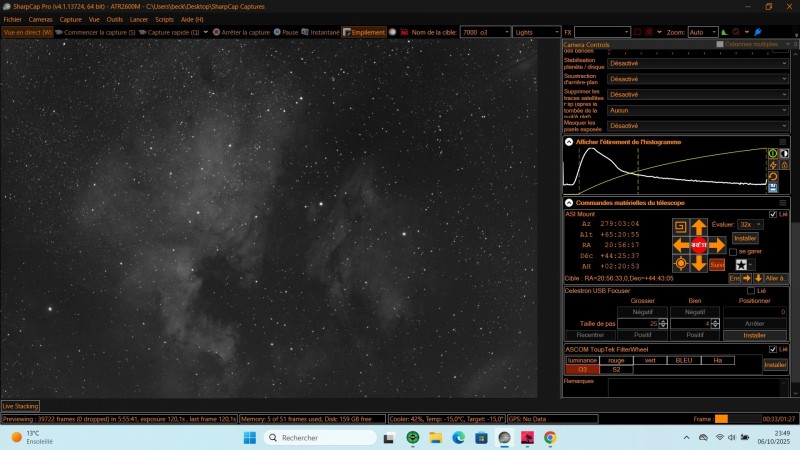Toggle Vue en direct (W) button
Image resolution: width=800 pixels, height=450 pixels.
coord(28,32)
